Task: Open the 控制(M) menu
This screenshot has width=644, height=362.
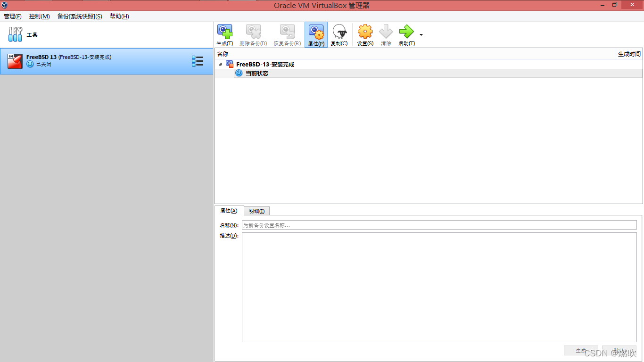Action: 39,16
